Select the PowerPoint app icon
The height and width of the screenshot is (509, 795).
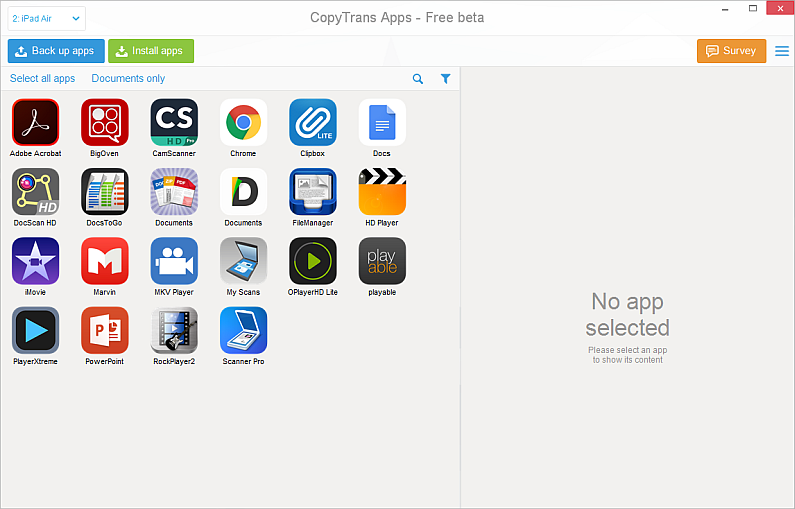[104, 331]
